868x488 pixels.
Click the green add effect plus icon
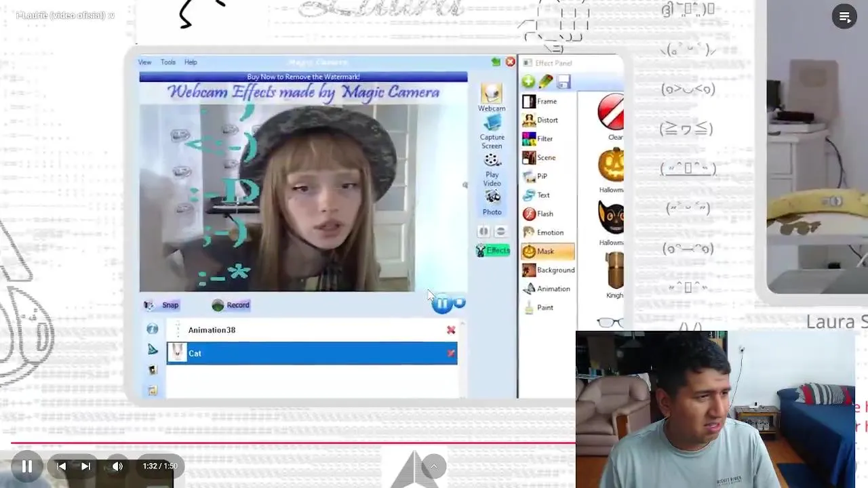point(528,82)
